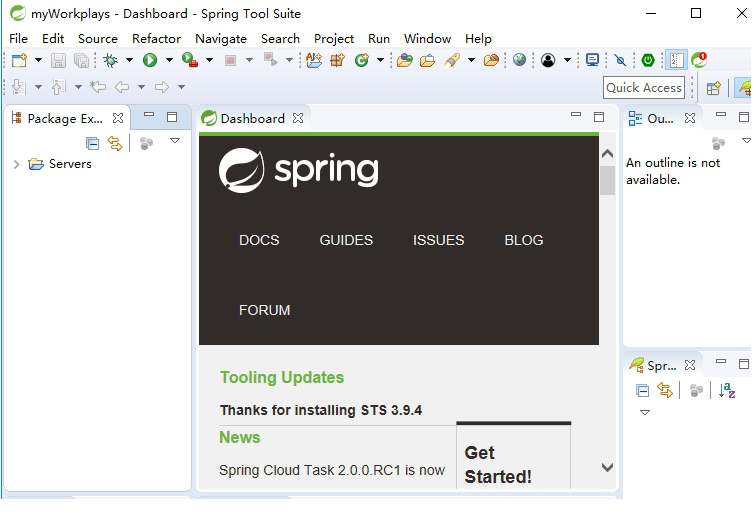The image size is (756, 518).
Task: Click the Dashboard scroll down arrow
Action: 608,467
